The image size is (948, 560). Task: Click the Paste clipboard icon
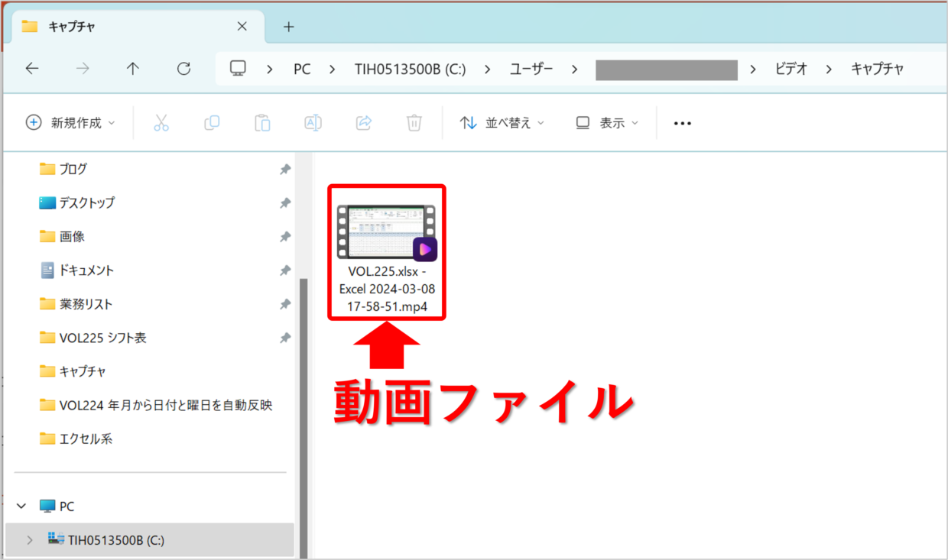point(262,123)
